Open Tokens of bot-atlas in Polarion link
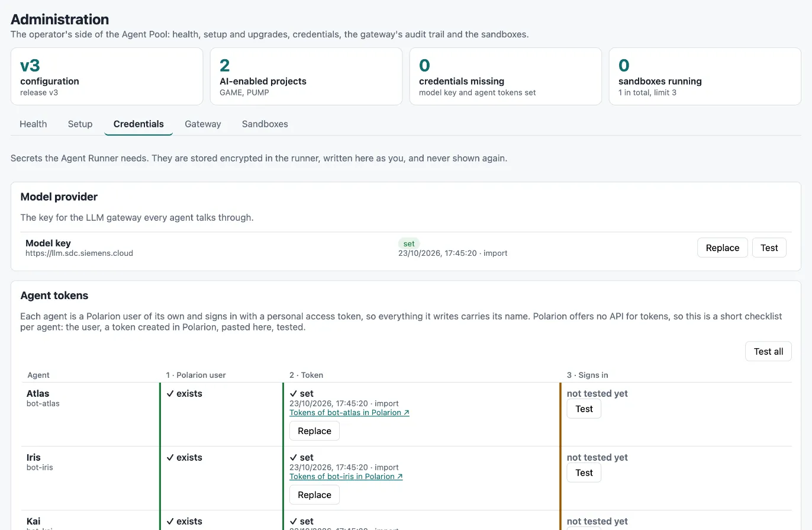This screenshot has height=530, width=812. pos(349,413)
